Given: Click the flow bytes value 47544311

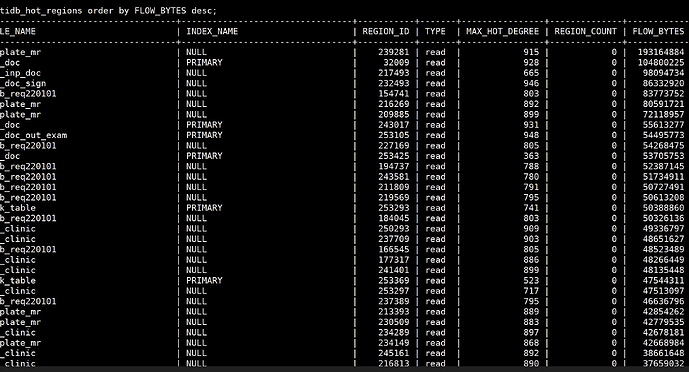Looking at the screenshot, I should 664,281.
